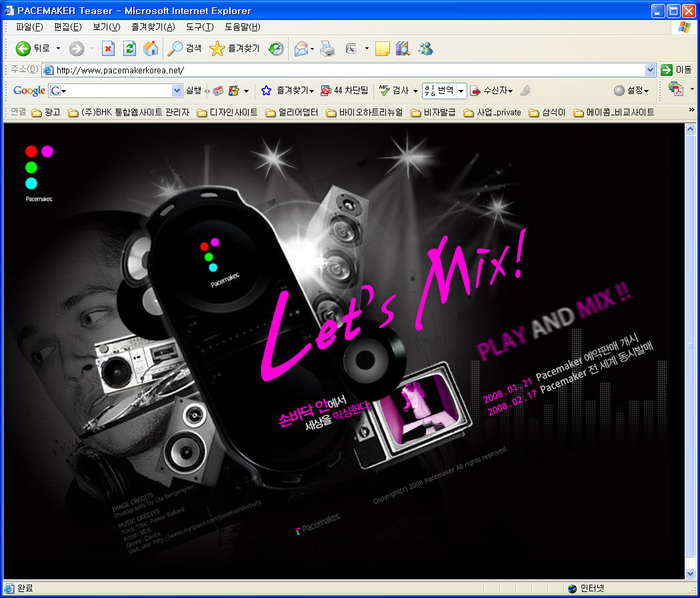Open the Edit icon dropdown arrow
Viewport: 700px width, 598px height.
367,48
